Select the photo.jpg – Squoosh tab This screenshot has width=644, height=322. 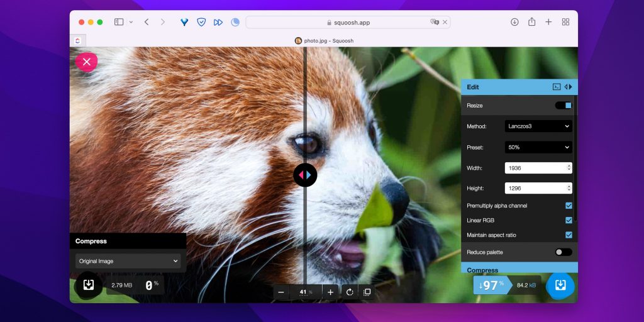(324, 41)
